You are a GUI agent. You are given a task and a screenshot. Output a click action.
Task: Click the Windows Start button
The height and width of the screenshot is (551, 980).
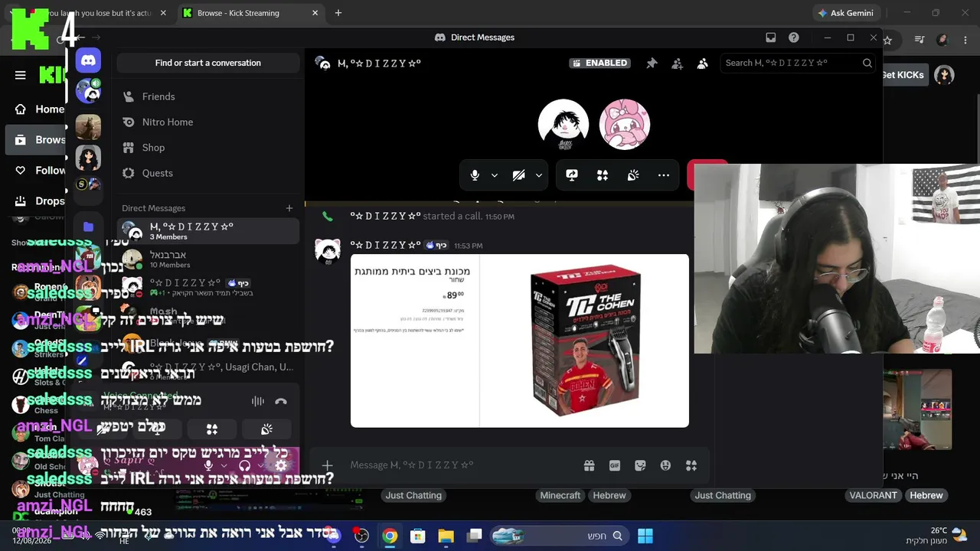click(x=645, y=536)
